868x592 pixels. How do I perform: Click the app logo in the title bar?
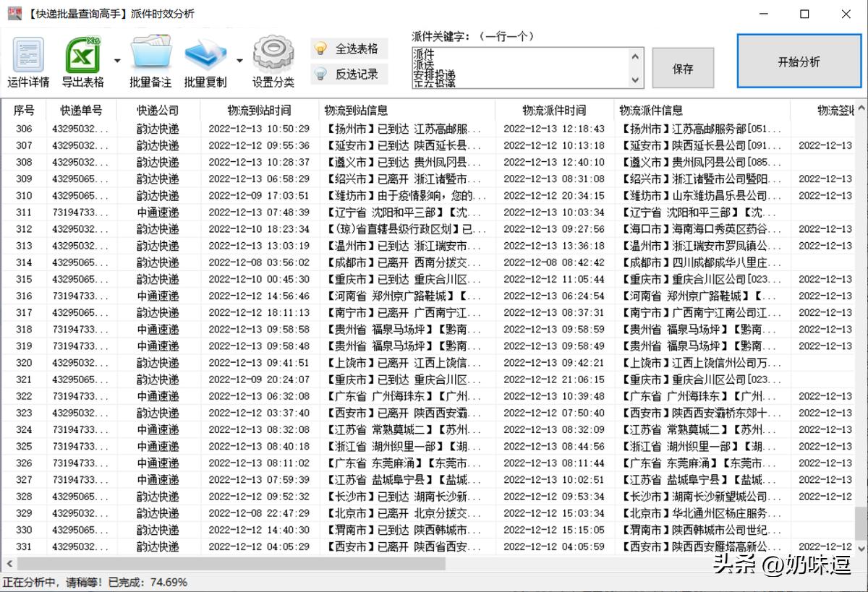[x=15, y=13]
